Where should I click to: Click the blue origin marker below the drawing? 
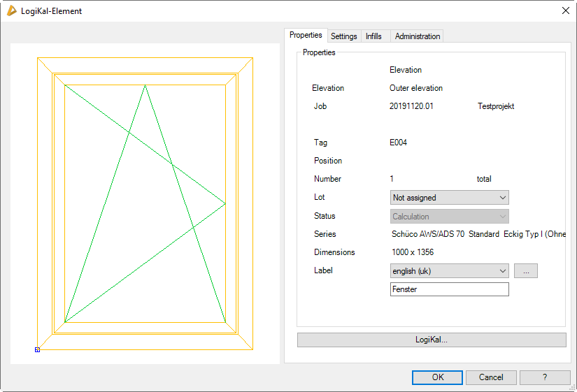(37, 349)
